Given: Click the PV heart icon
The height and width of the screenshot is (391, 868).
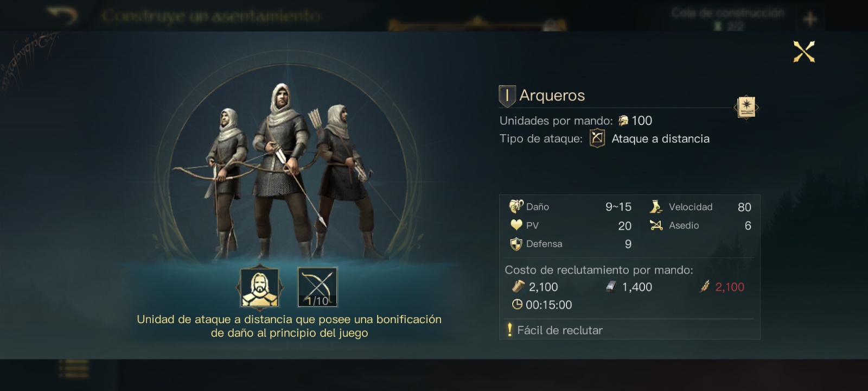Looking at the screenshot, I should pos(516,225).
